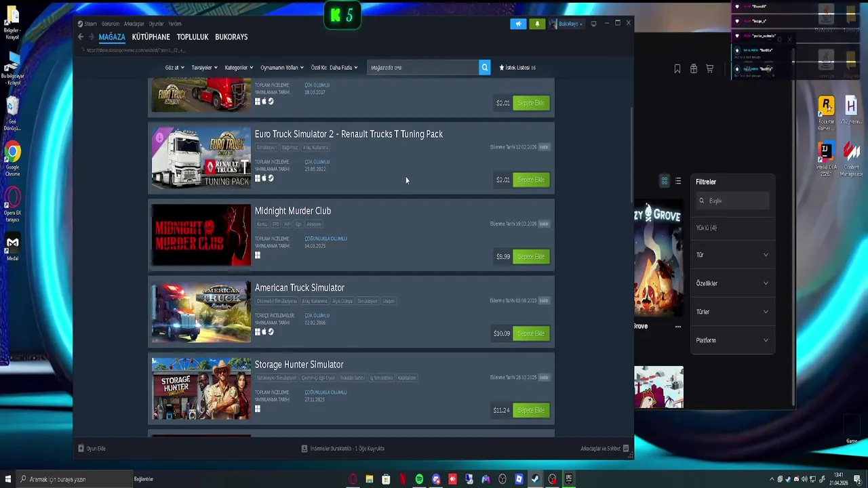Remove American Truck Simulator from wishlist
This screenshot has height=488, width=868.
[x=544, y=300]
